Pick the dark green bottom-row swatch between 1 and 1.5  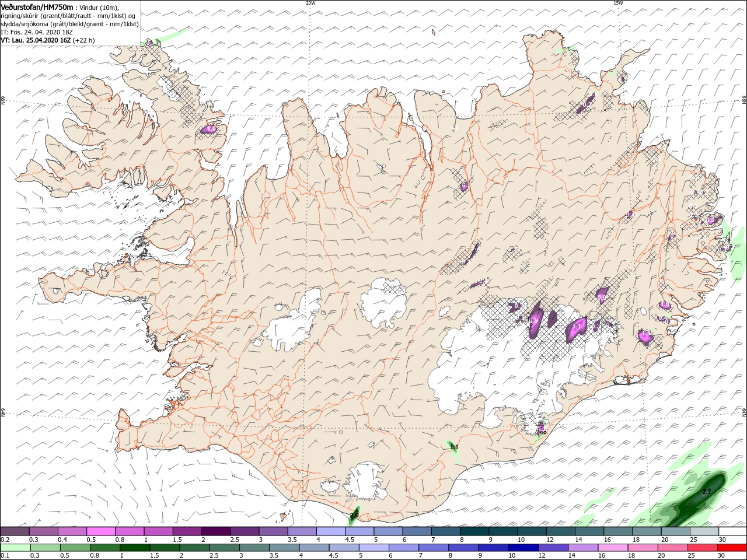point(135,548)
